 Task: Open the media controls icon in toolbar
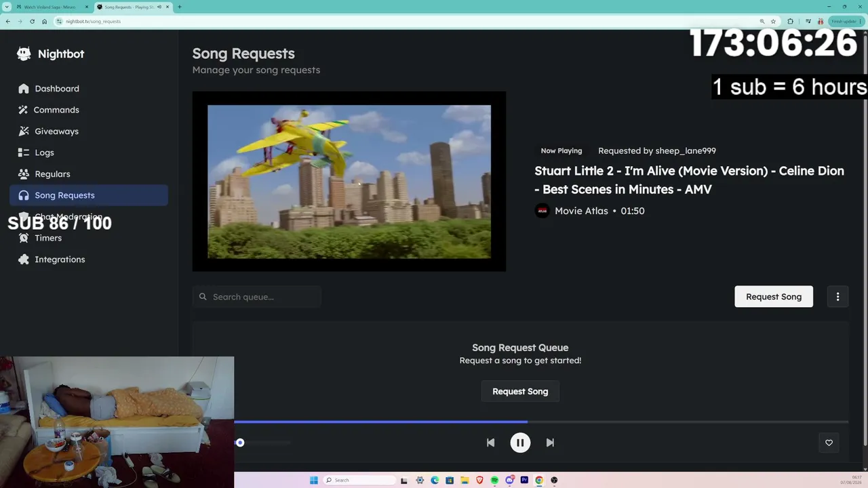[x=810, y=21]
